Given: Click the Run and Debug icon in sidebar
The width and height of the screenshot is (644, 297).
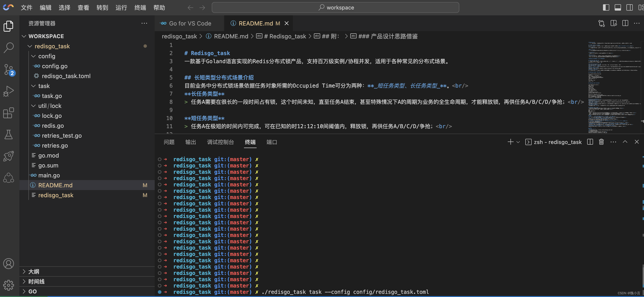Looking at the screenshot, I should [x=9, y=90].
